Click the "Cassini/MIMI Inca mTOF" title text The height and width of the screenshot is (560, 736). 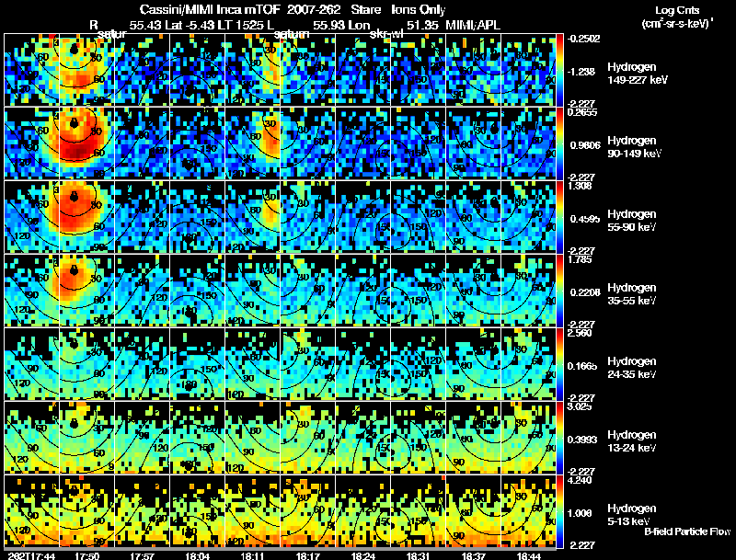point(210,9)
